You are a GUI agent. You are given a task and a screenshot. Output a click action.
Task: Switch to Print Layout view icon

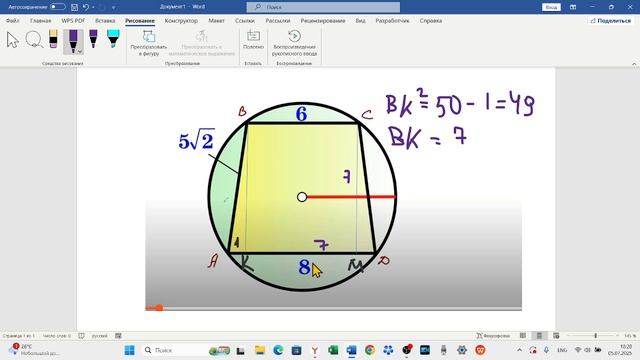(x=539, y=336)
